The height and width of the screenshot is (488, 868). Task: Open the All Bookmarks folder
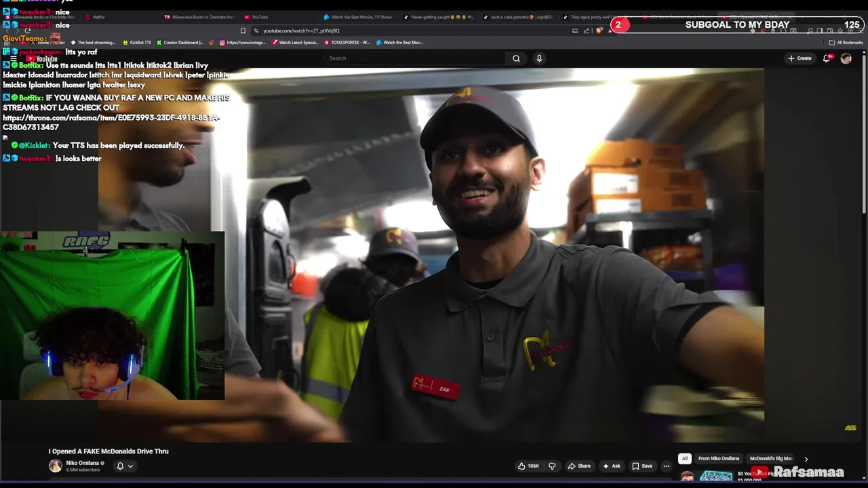pos(846,43)
